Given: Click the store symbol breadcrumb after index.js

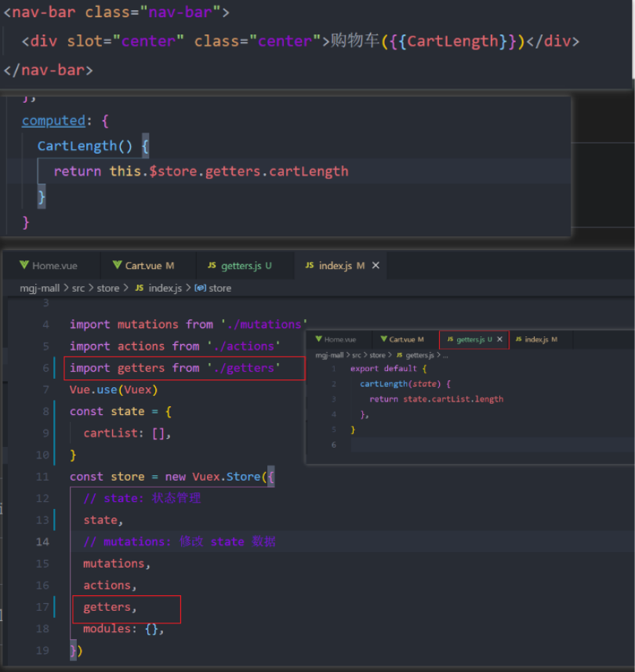Looking at the screenshot, I should coord(213,288).
